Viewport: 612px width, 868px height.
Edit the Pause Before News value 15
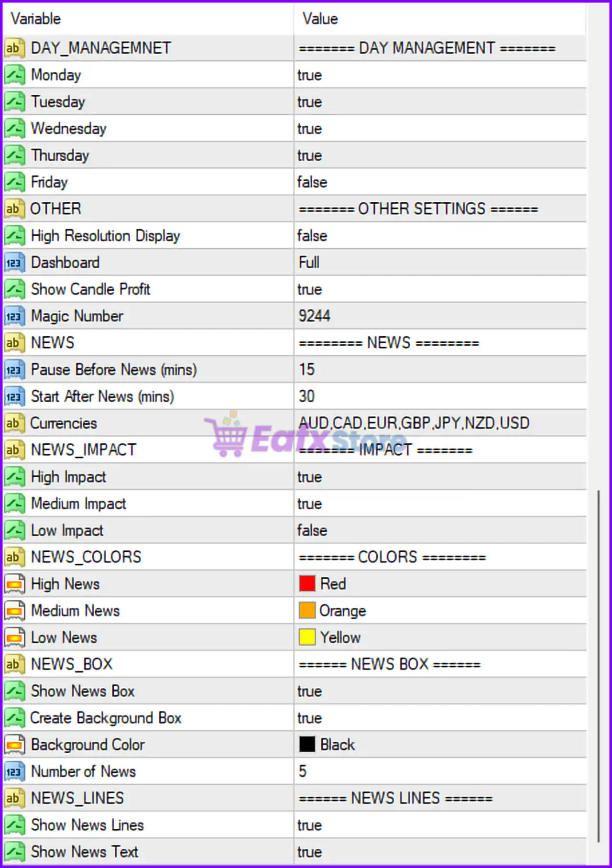point(306,369)
